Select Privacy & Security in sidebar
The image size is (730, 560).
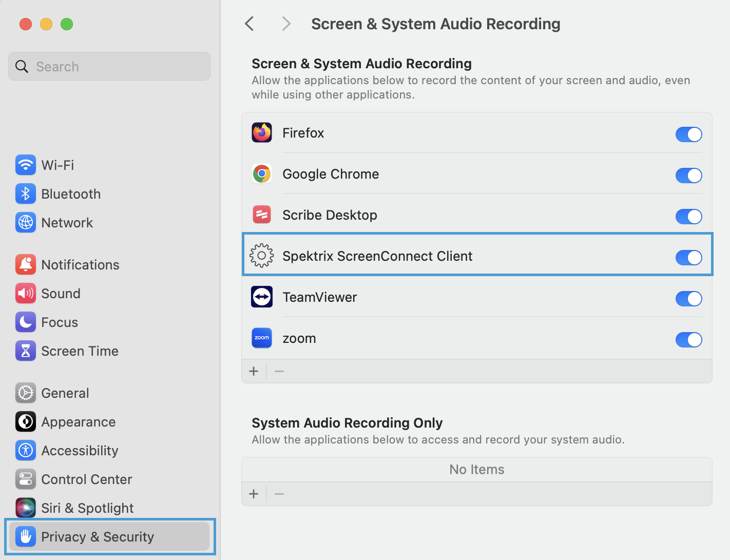coord(109,537)
